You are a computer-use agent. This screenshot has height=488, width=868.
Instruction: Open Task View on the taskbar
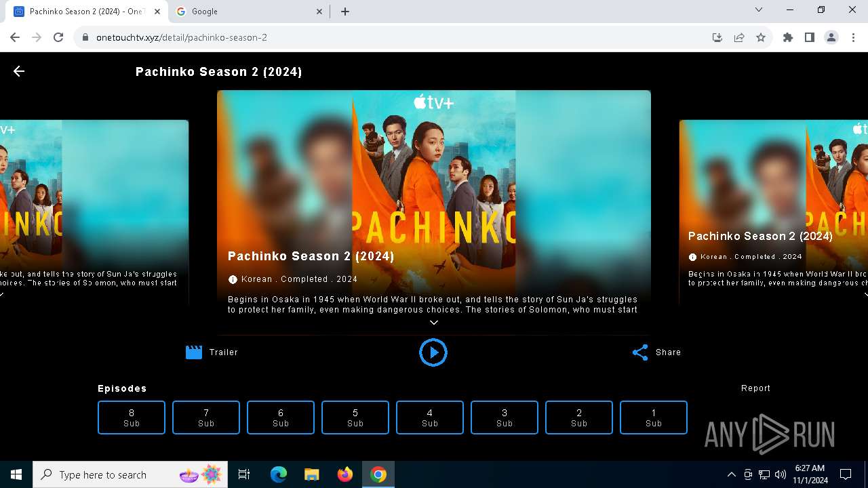tap(244, 474)
